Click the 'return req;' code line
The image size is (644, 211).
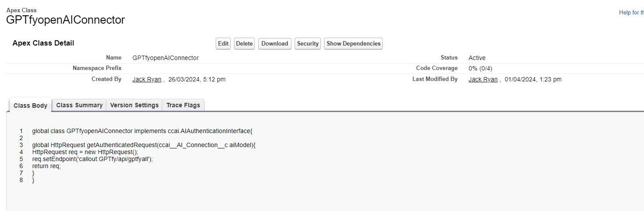tap(46, 166)
